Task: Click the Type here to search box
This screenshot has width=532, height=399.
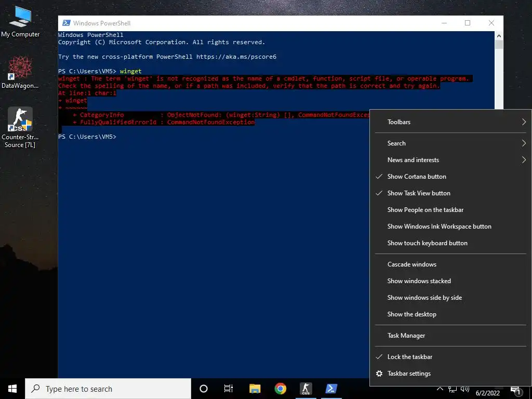Action: tap(108, 389)
